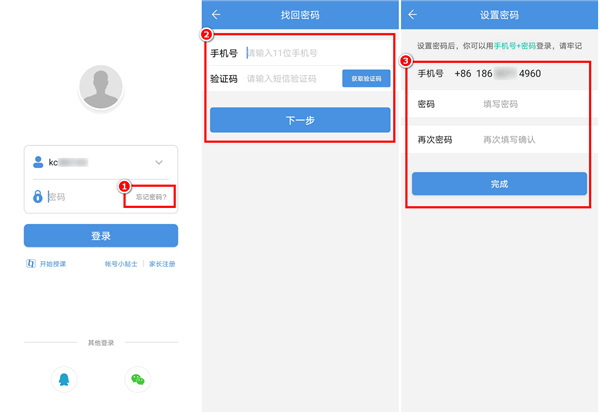Expand the saved accounts dropdown arrow
This screenshot has width=600, height=414.
click(x=158, y=162)
